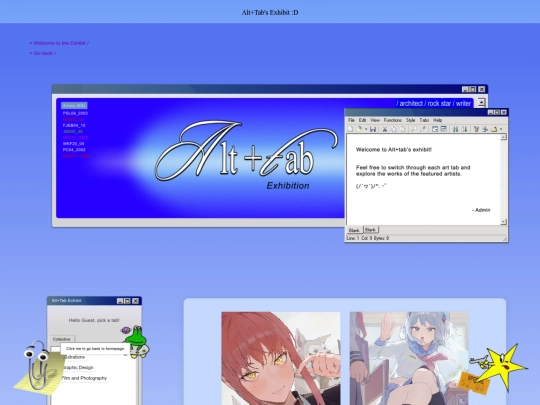Click artist entry WKF20_04
Viewport: 540px width, 405px height.
(73, 144)
